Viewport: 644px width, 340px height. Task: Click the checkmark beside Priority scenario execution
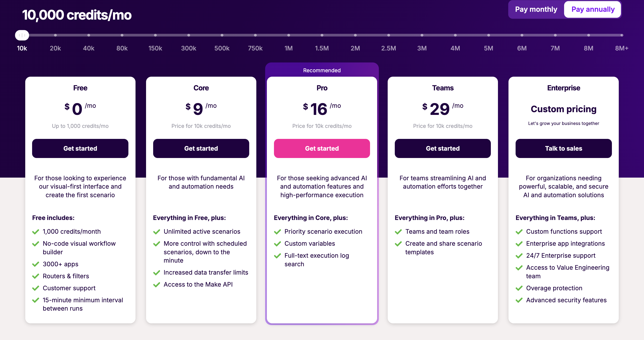(x=277, y=231)
